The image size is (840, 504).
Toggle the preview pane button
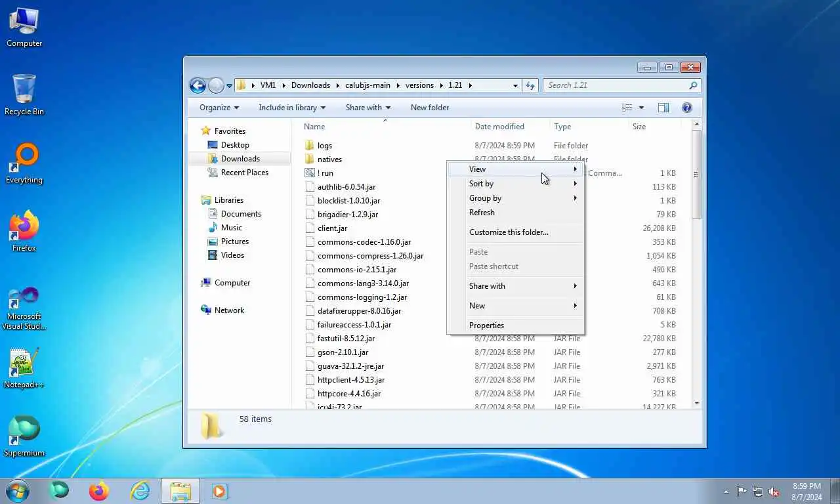coord(663,108)
